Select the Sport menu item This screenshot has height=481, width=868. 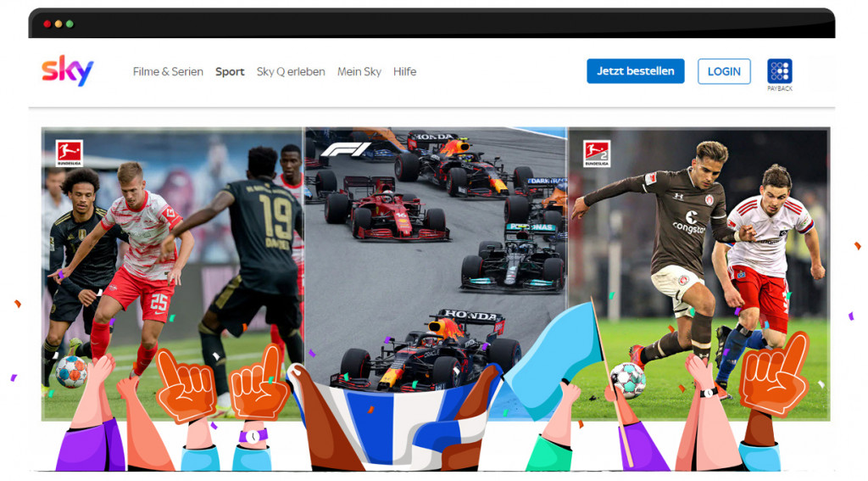point(230,72)
